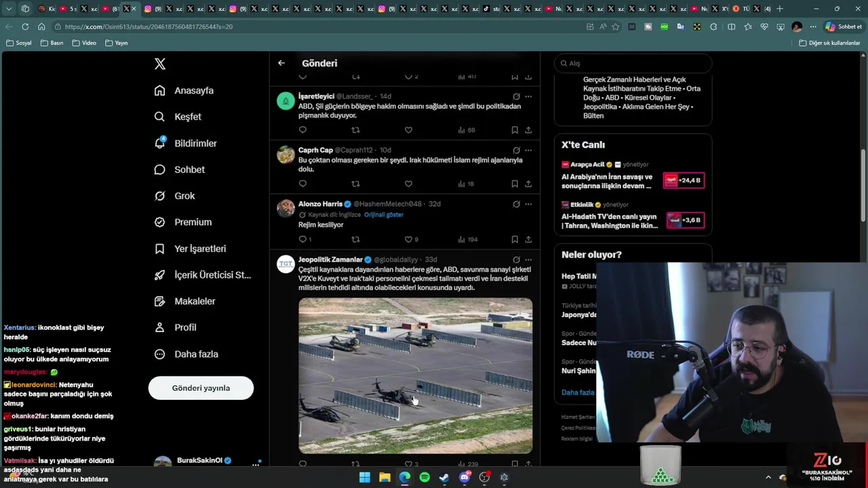This screenshot has height=488, width=868.
Task: Favorite page with star icon
Action: click(616, 26)
